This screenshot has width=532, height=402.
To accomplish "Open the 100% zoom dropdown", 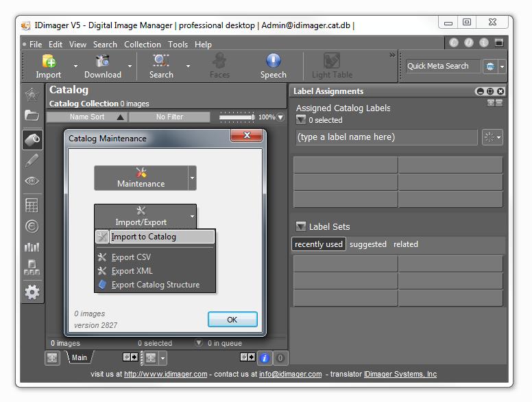I will pos(280,117).
